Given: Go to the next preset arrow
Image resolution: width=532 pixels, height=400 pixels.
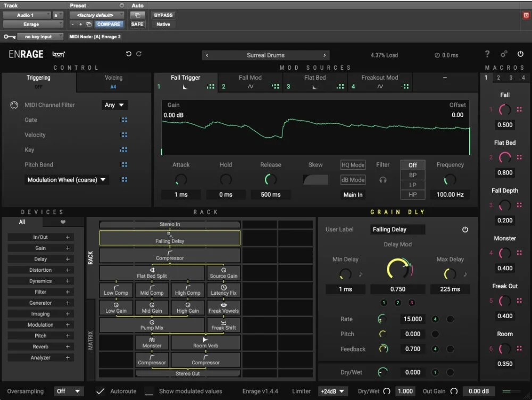Looking at the screenshot, I should tap(325, 55).
